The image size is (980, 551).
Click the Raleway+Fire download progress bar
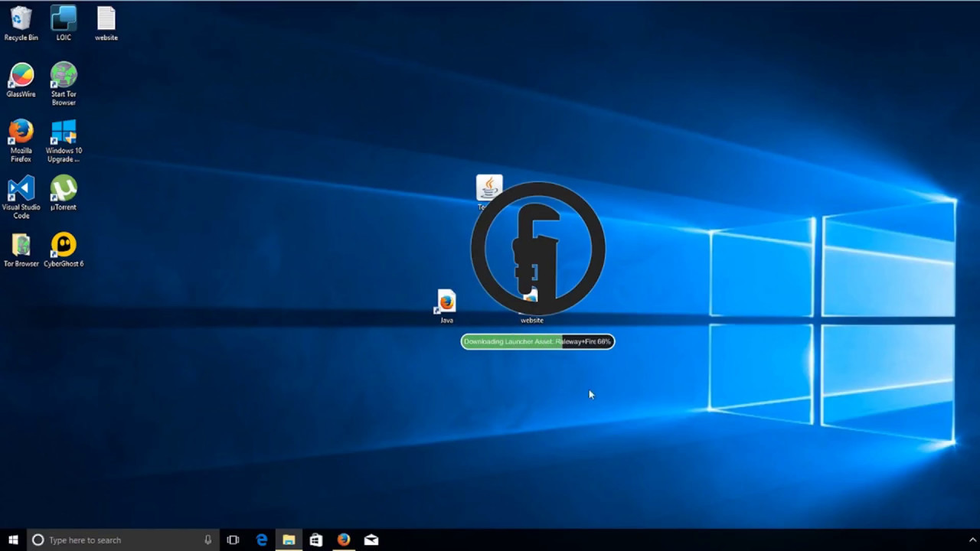pos(537,341)
